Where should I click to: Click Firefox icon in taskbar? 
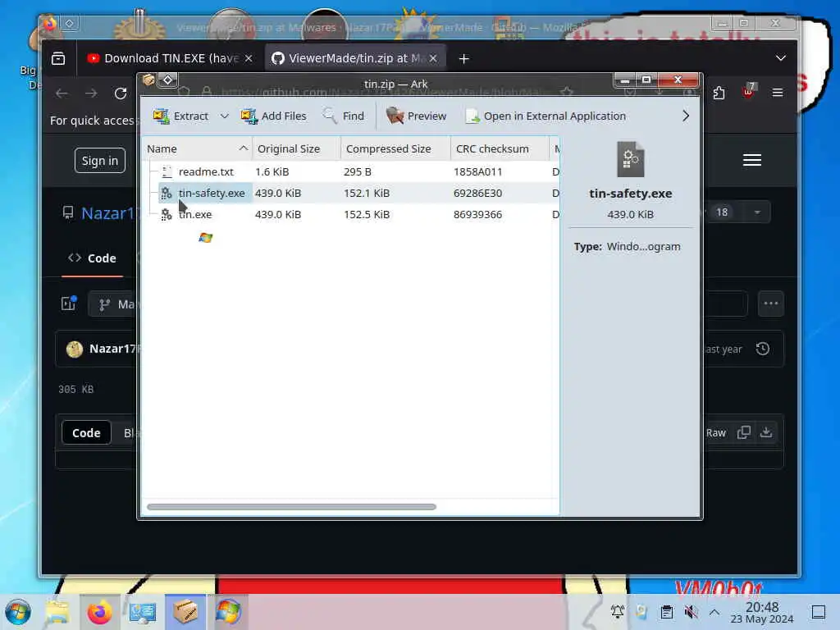99,612
